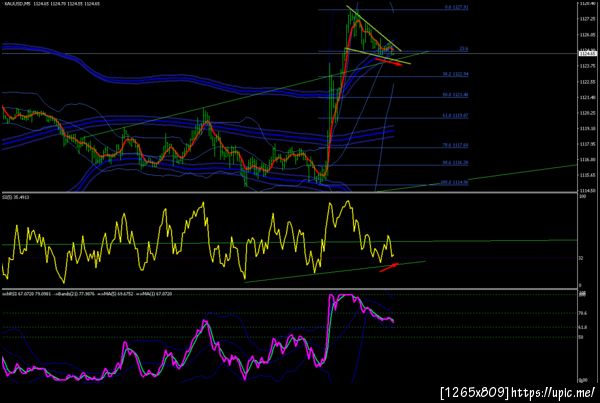Click the 61.8 level on bottom pane axis
This screenshot has width=600, height=403.
(583, 327)
